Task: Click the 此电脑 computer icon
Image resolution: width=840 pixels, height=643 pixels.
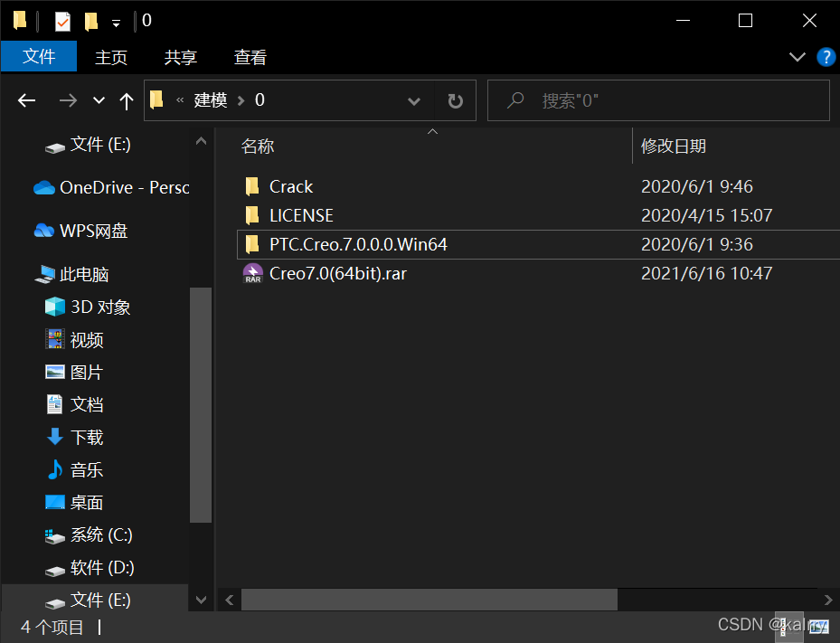Action: click(x=45, y=274)
